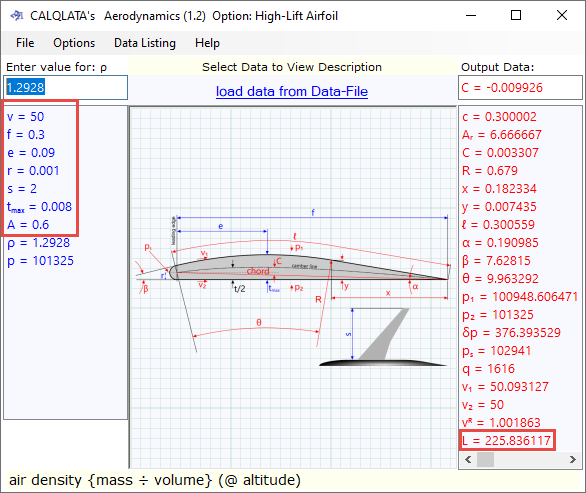Select output θ = 9.963292

pyautogui.click(x=500, y=278)
